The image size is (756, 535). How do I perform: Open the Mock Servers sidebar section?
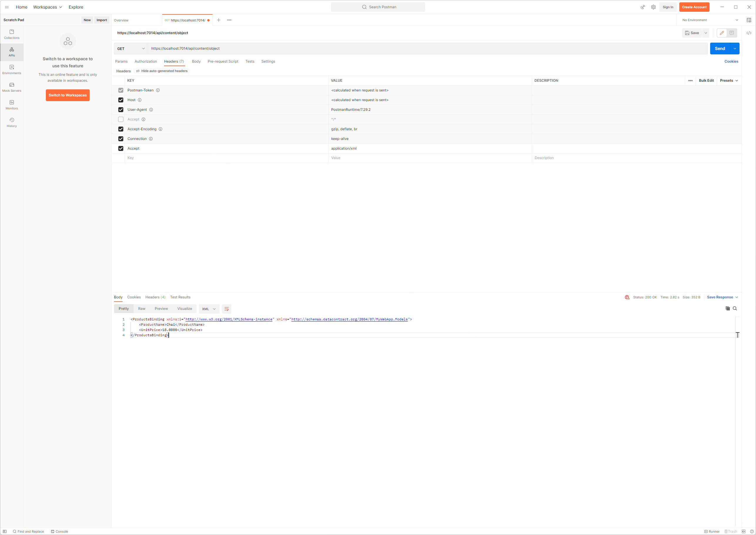[x=11, y=87]
